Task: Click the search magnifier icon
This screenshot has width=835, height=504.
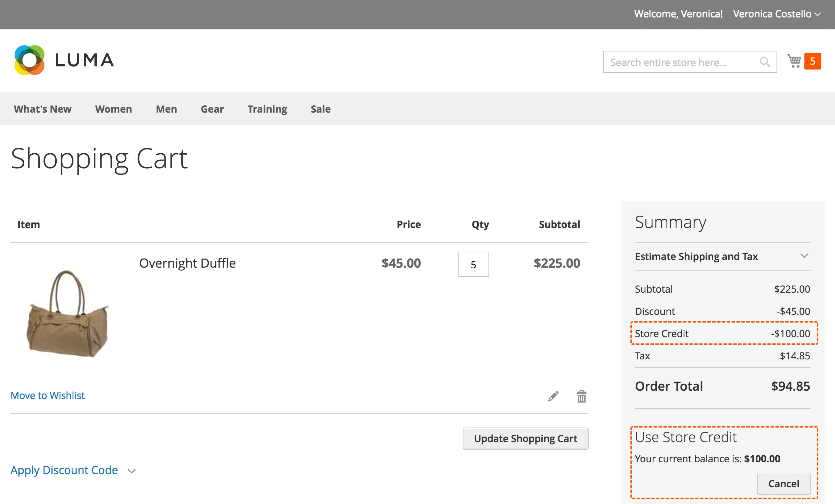Action: [765, 62]
